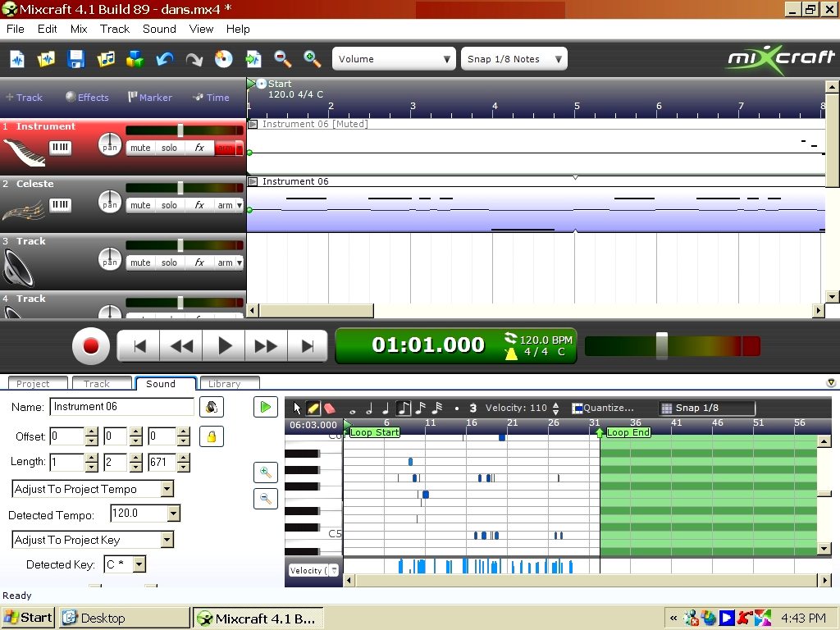
Task: Toggle the dotted note option
Action: pos(456,409)
